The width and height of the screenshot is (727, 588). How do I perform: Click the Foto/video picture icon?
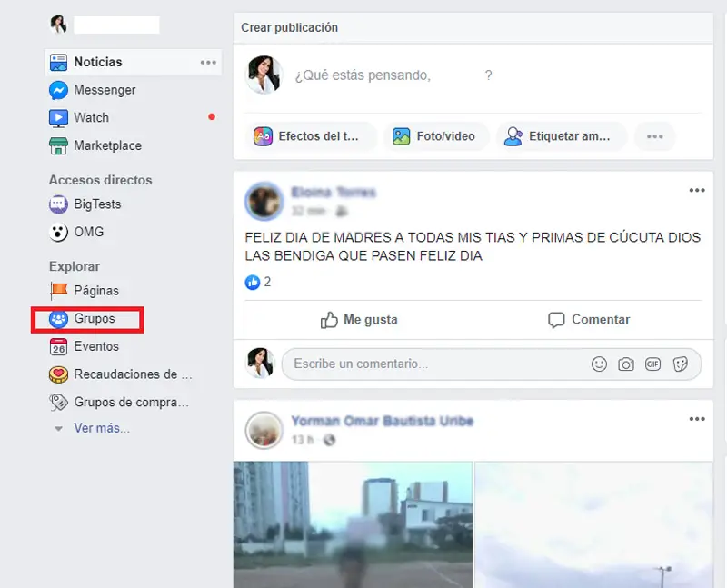click(x=401, y=136)
